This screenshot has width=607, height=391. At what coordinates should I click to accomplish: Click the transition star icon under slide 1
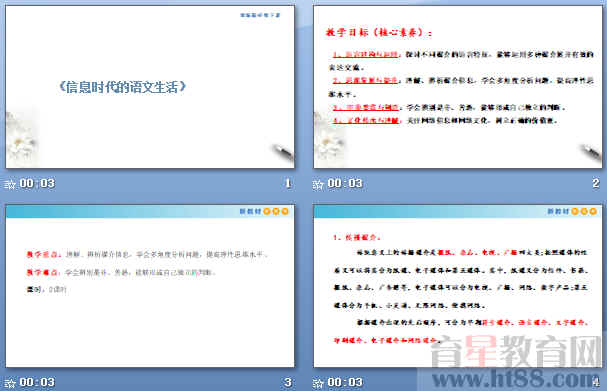[10, 184]
